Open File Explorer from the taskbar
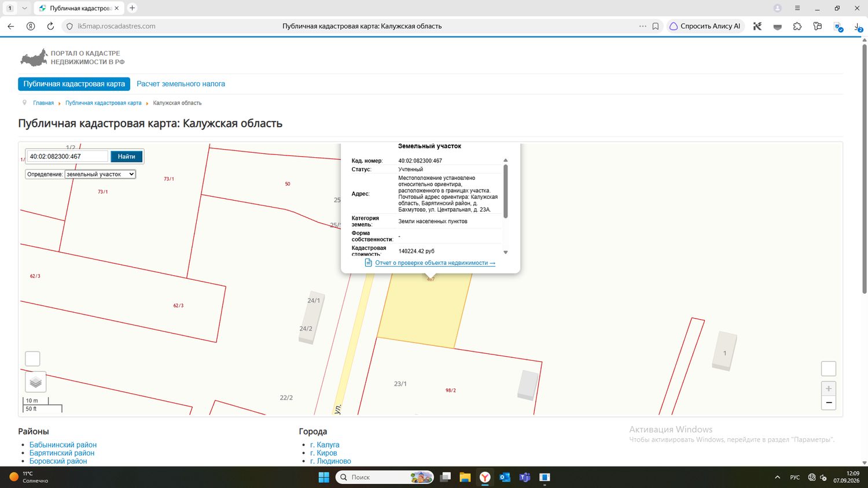Viewport: 868px width, 488px height. 465,477
